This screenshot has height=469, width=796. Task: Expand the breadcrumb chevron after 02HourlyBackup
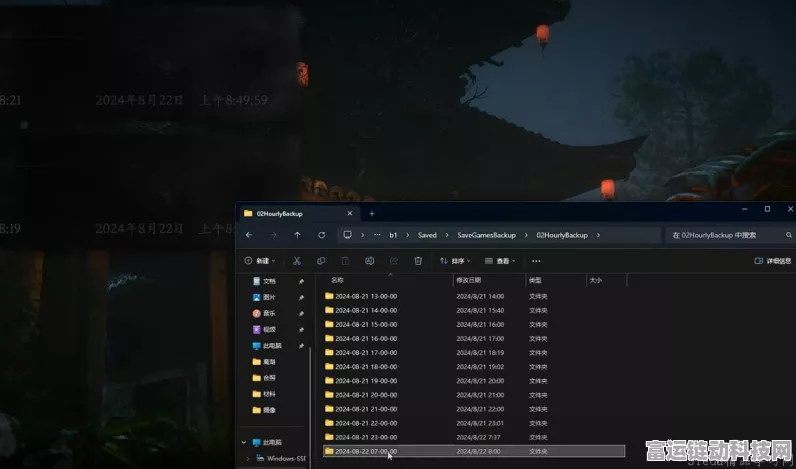coord(599,235)
